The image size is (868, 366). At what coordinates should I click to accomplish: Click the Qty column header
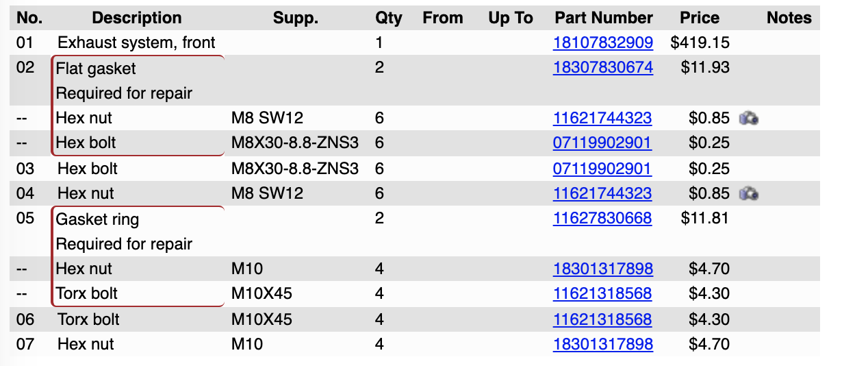(388, 18)
